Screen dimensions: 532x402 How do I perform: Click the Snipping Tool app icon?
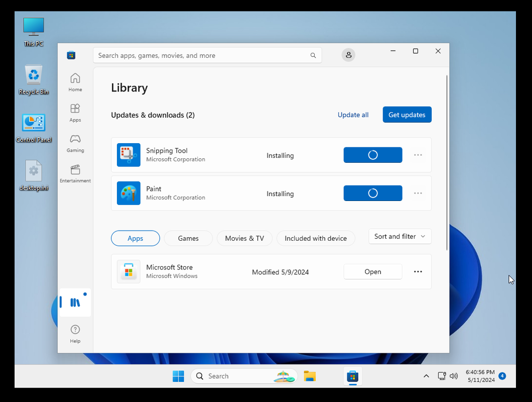pyautogui.click(x=128, y=155)
